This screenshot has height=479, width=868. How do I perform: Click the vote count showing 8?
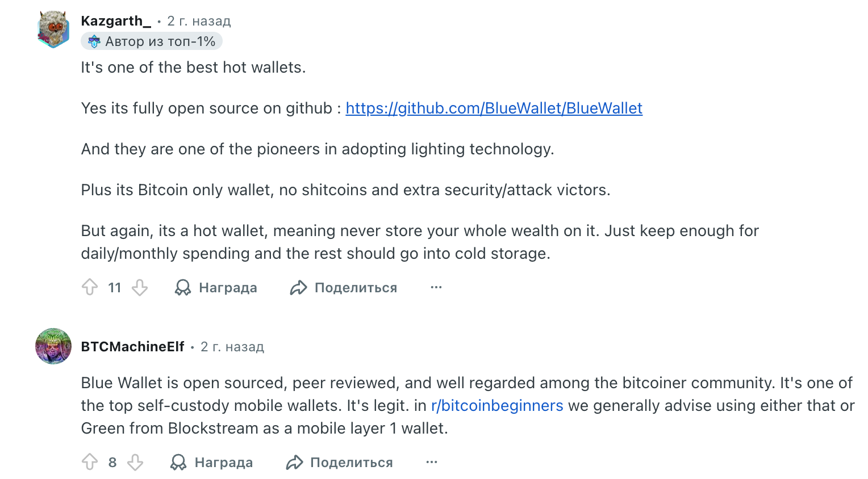click(x=112, y=462)
